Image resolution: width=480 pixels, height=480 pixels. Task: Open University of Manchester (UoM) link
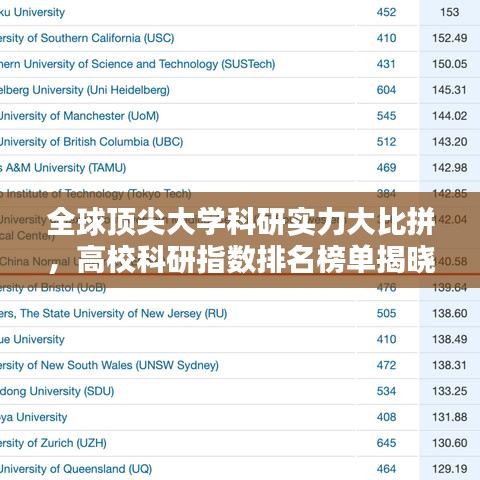click(79, 116)
